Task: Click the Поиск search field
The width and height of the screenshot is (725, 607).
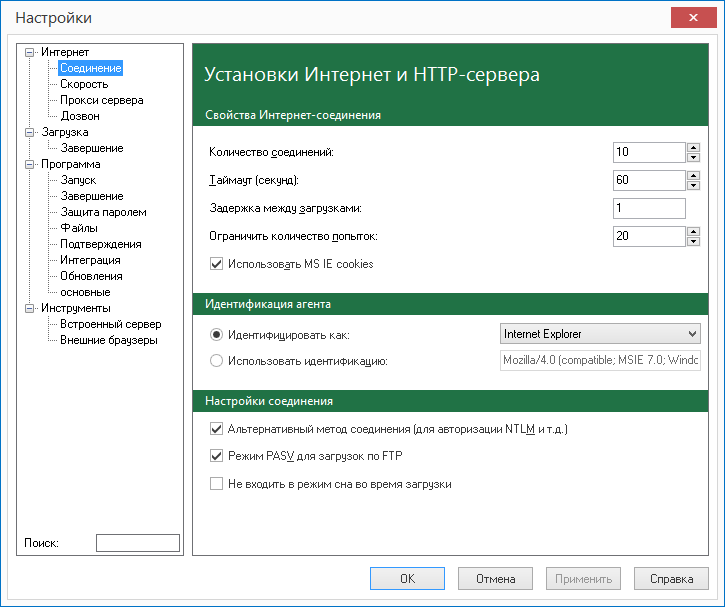Action: 138,543
